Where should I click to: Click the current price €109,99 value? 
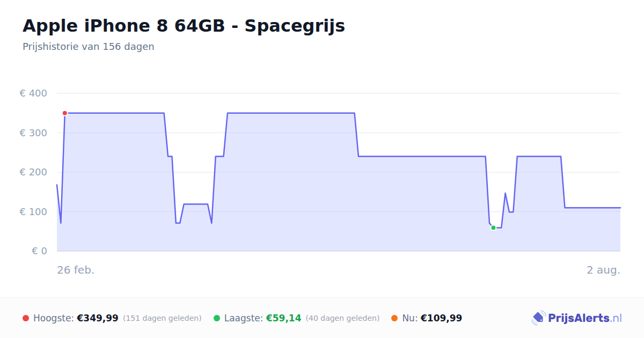pos(441,318)
